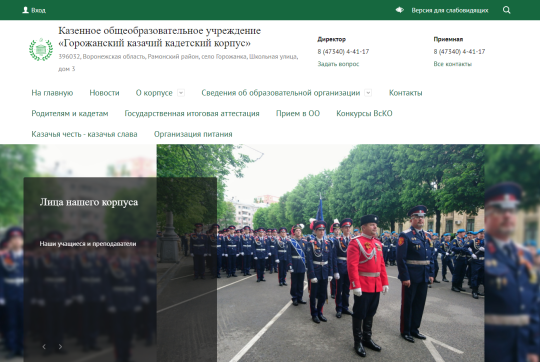
Task: Open 'Организация питания' menu item
Action: point(193,134)
